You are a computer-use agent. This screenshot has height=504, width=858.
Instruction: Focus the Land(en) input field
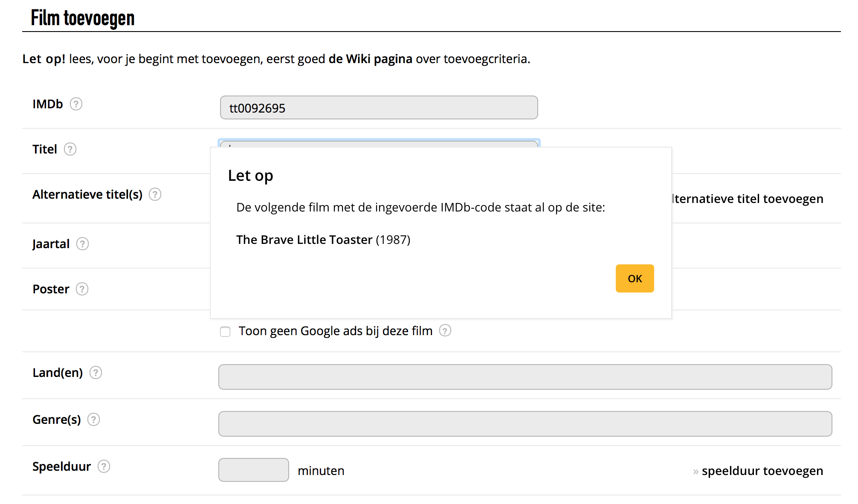[525, 377]
